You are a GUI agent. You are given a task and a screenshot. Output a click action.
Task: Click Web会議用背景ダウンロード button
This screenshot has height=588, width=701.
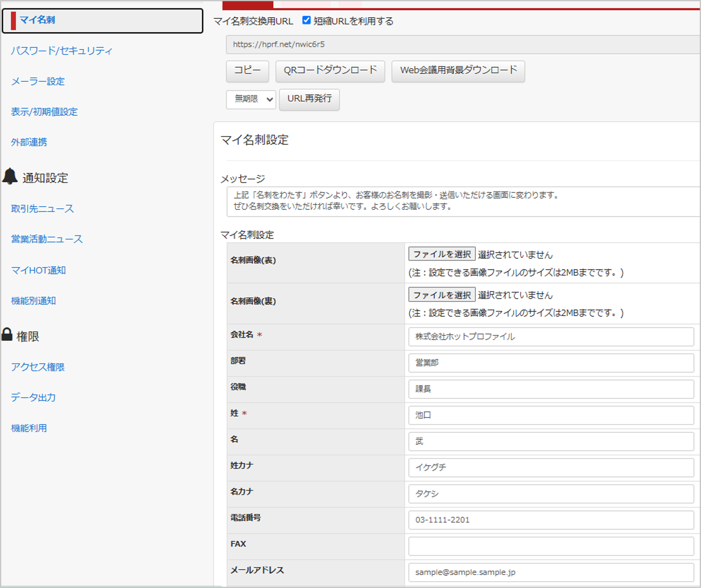point(458,71)
